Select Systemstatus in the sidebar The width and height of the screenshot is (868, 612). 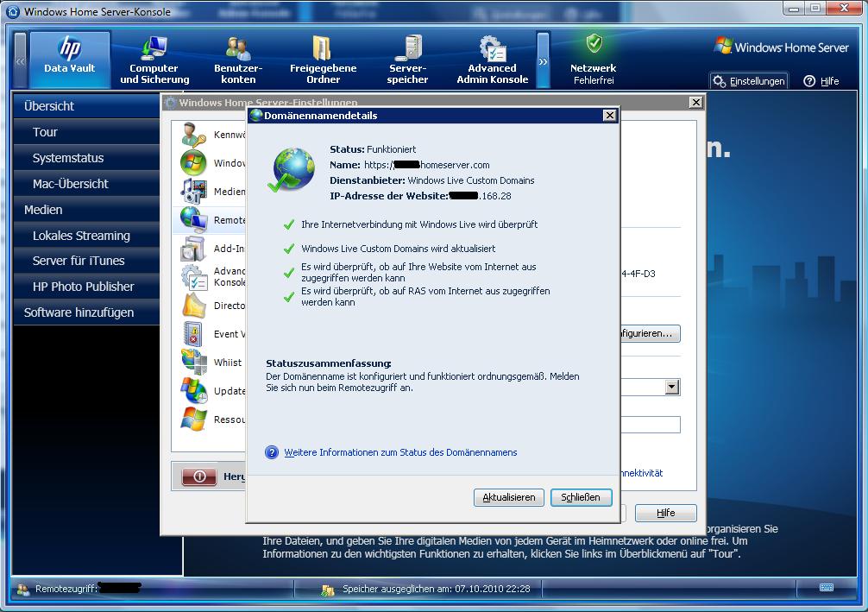pos(86,158)
